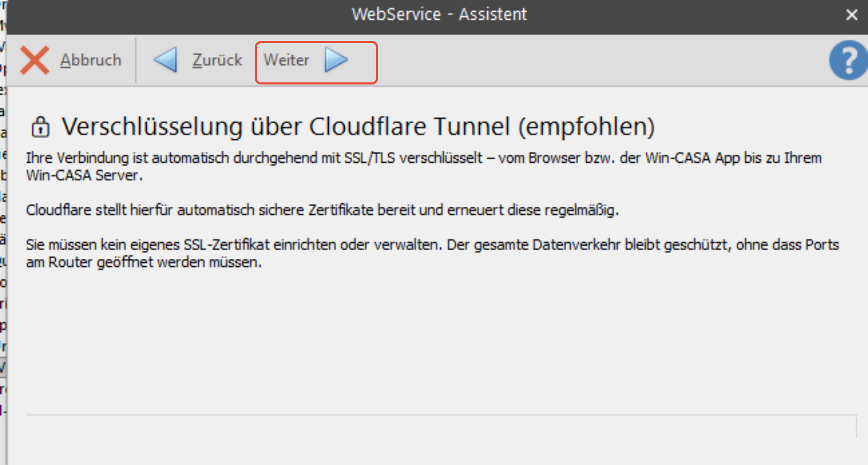Click the words "Win-CASA Server."
Viewport: 868px width, 465px height.
point(85,176)
